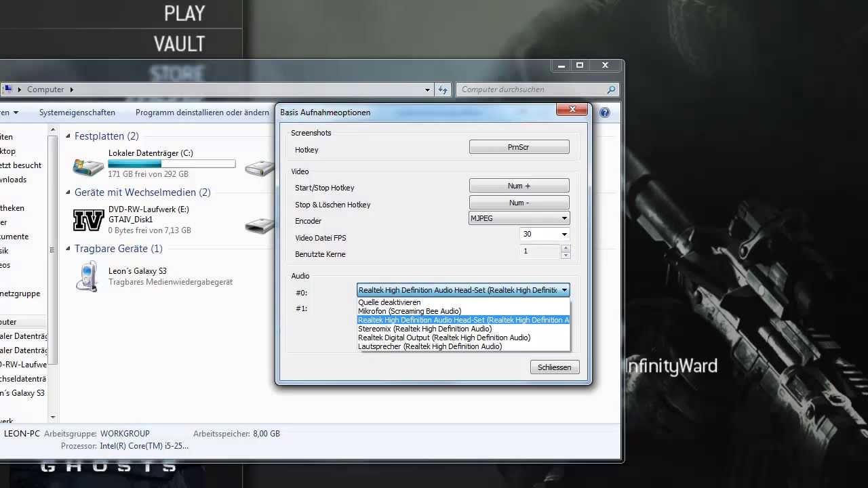Click the GTAIV_Disk1 label
This screenshot has height=488, width=868.
click(130, 220)
